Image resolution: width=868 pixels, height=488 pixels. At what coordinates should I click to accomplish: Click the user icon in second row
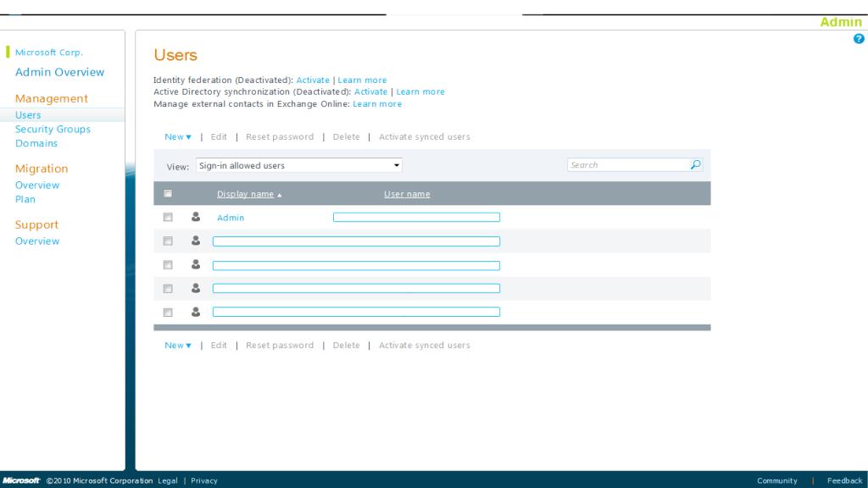[196, 241]
